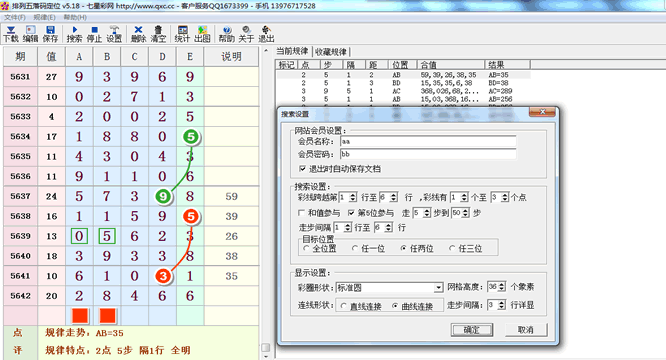
Task: Click period cell 5642
Action: coord(20,296)
